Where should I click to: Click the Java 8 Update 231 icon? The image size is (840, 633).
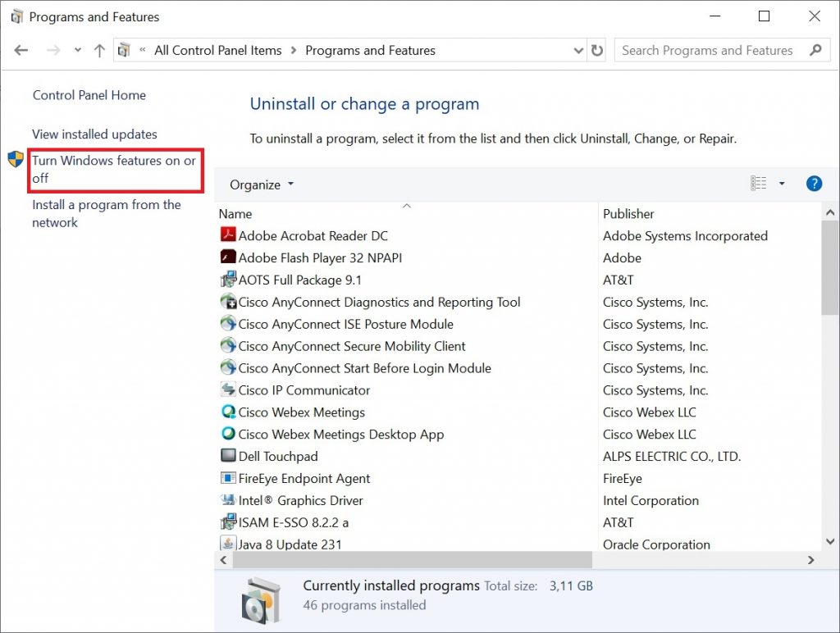(228, 543)
